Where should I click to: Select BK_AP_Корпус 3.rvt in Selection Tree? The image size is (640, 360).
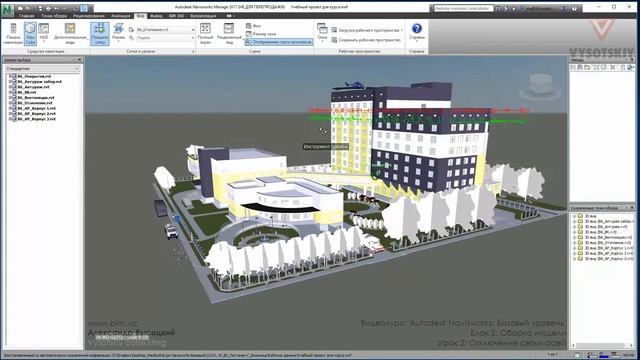click(x=36, y=119)
